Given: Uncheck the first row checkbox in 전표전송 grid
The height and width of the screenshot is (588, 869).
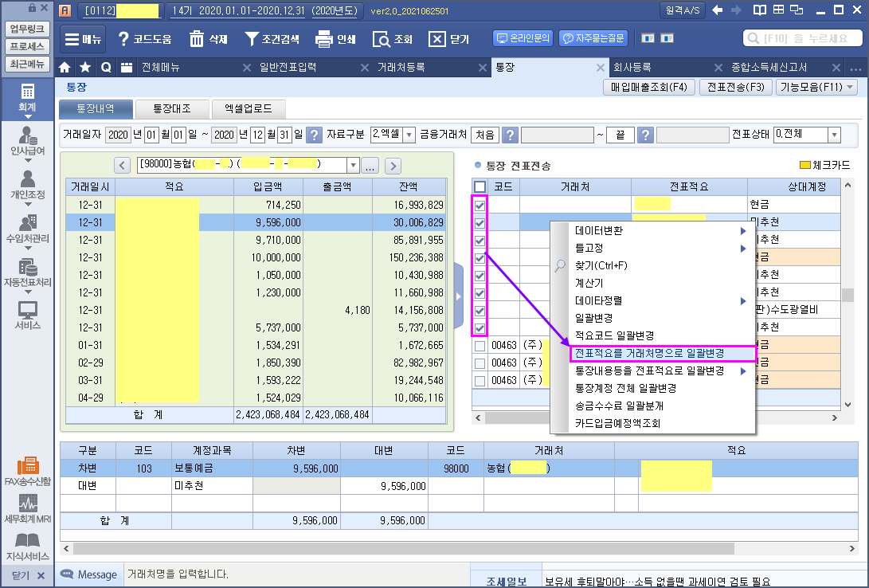Looking at the screenshot, I should (480, 205).
